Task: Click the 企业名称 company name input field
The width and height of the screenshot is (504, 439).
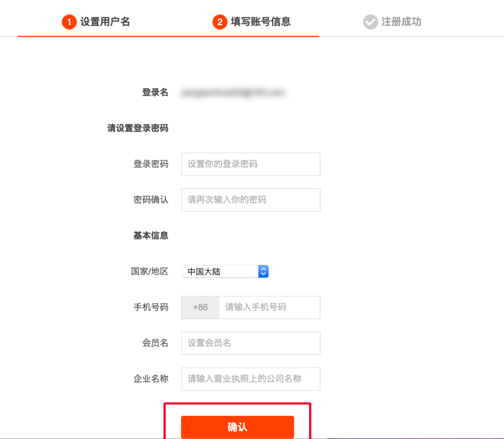Action: point(251,379)
